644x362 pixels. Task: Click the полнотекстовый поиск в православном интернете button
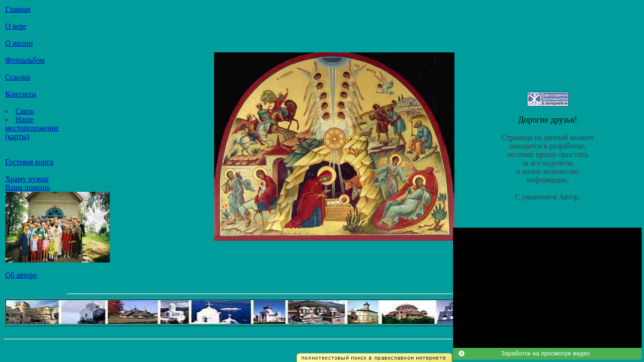374,358
